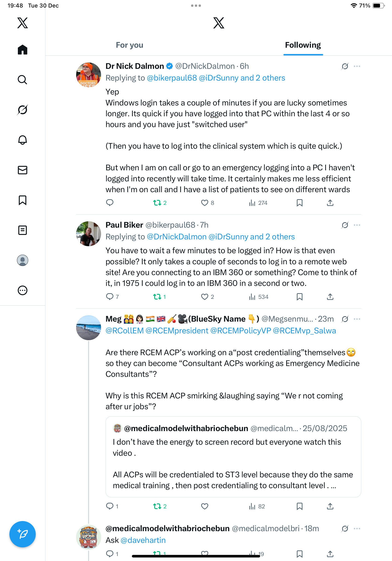392x561 pixels.
Task: Open more options menu on Meg's post
Action: pyautogui.click(x=357, y=319)
